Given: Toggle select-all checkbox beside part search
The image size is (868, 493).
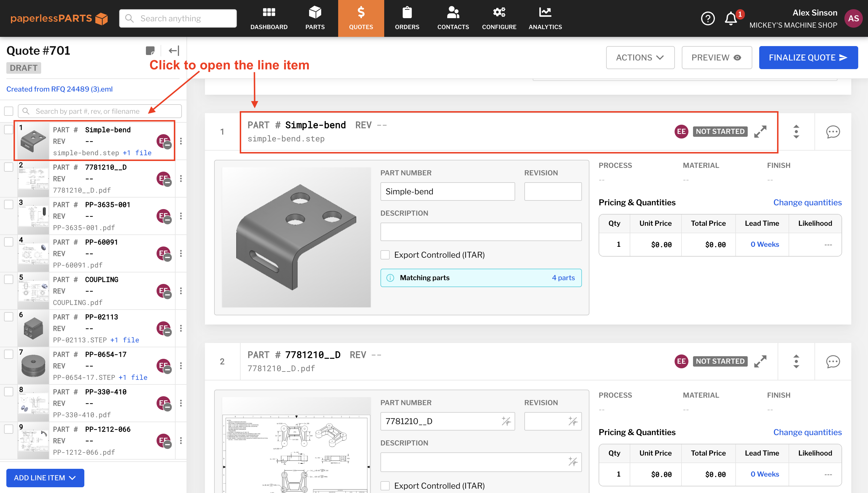Looking at the screenshot, I should tap(8, 111).
